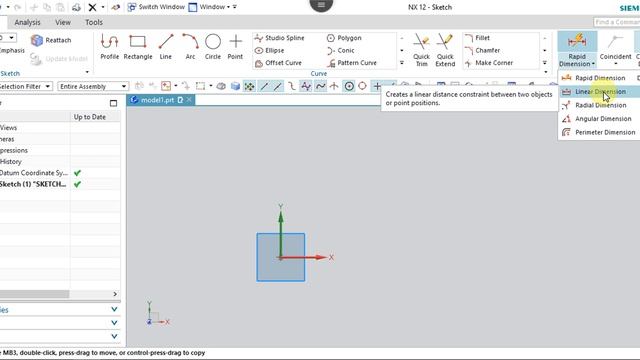This screenshot has width=640, height=360.
Task: Expand the Coincident constraint dropdown arrow
Action: coord(616,64)
